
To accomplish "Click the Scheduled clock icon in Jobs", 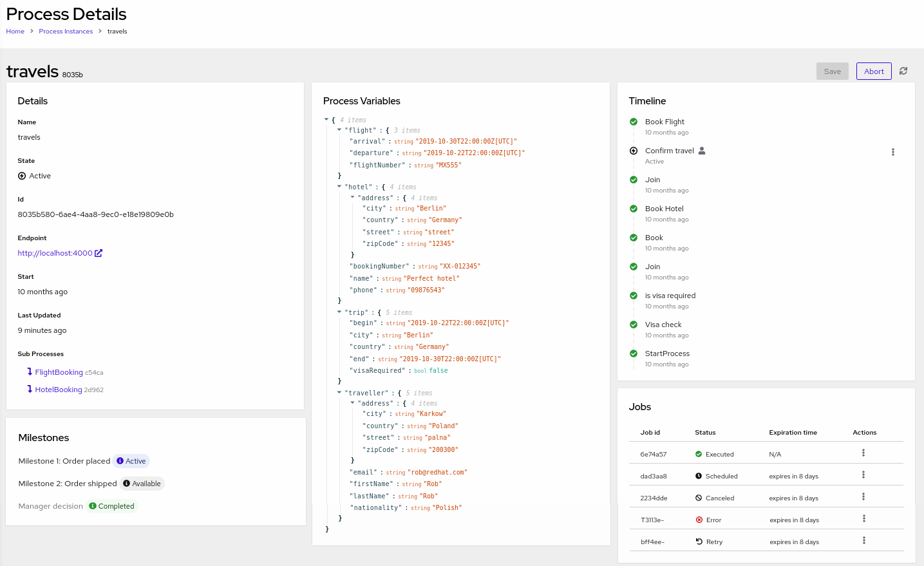I will 699,476.
